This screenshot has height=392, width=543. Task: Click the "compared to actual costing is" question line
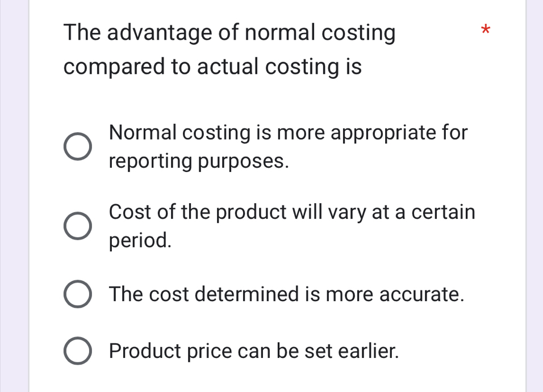pos(212,67)
